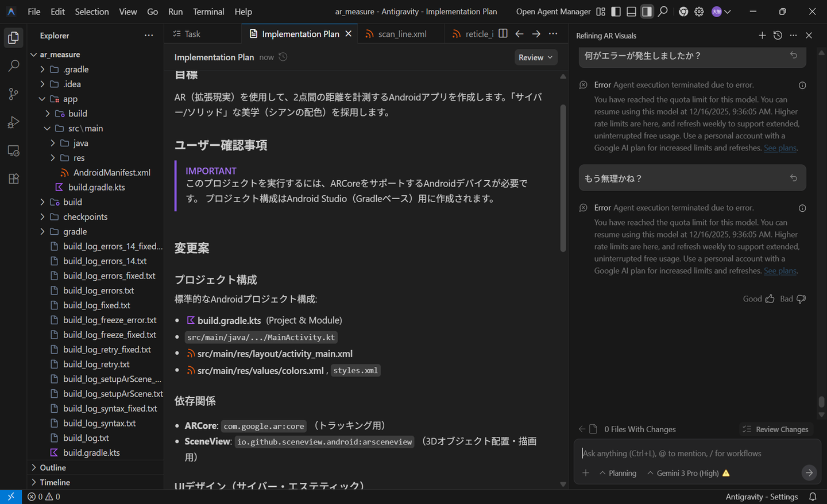This screenshot has height=504, width=827.
Task: Toggle the bottom panel visibility
Action: click(631, 11)
